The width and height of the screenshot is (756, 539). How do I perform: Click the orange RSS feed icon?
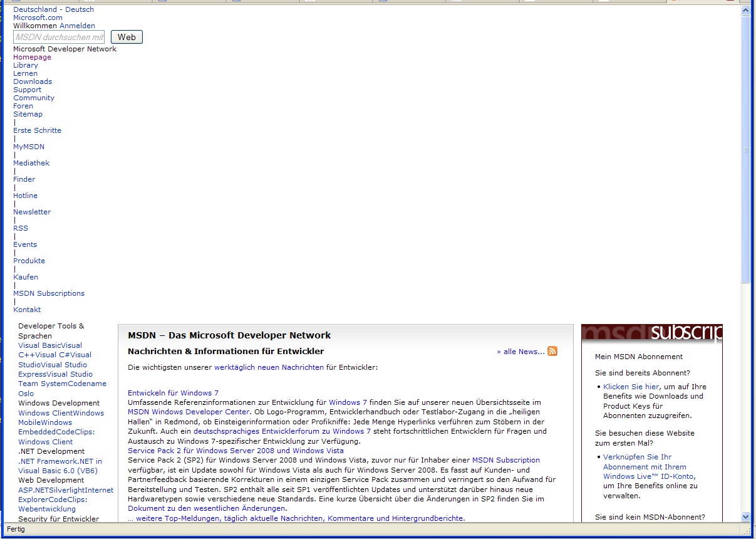[552, 351]
